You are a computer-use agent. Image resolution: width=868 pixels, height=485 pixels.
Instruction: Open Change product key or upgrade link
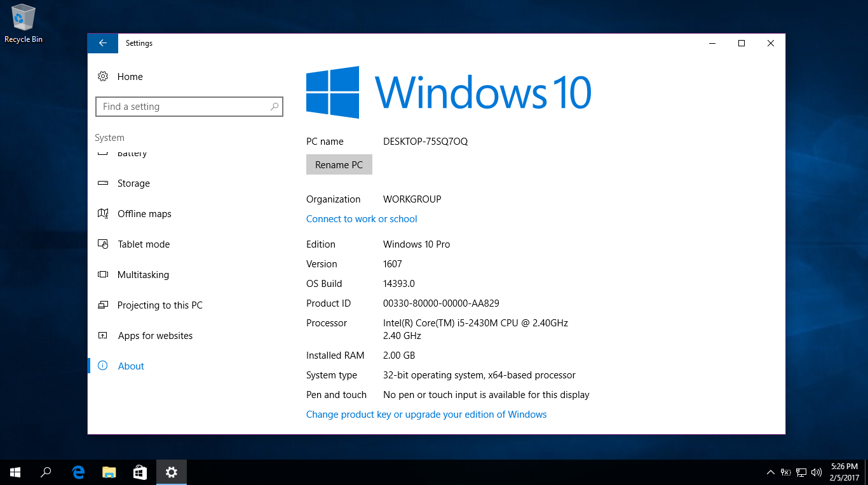click(x=426, y=415)
